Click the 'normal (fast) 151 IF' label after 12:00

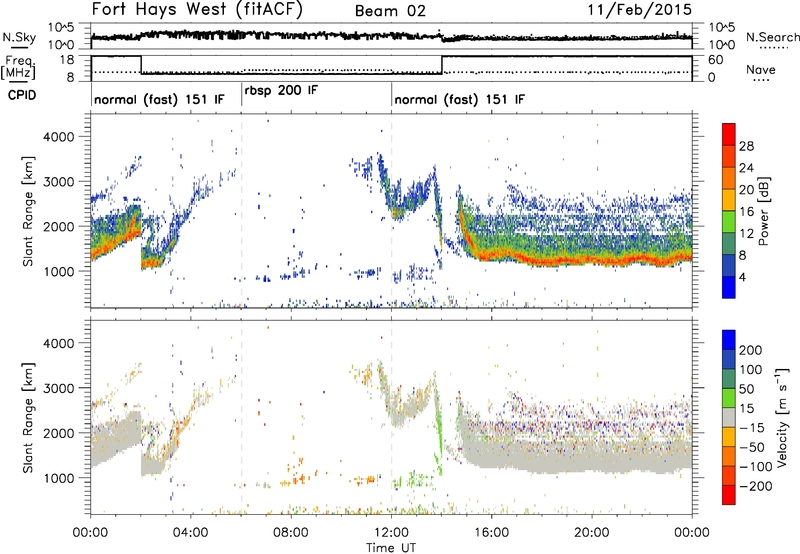coord(459,99)
